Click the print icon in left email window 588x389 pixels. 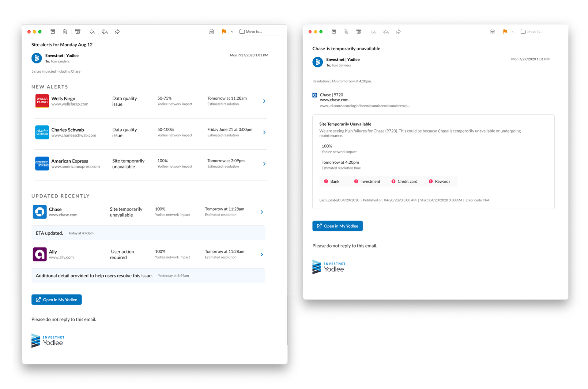coord(211,32)
